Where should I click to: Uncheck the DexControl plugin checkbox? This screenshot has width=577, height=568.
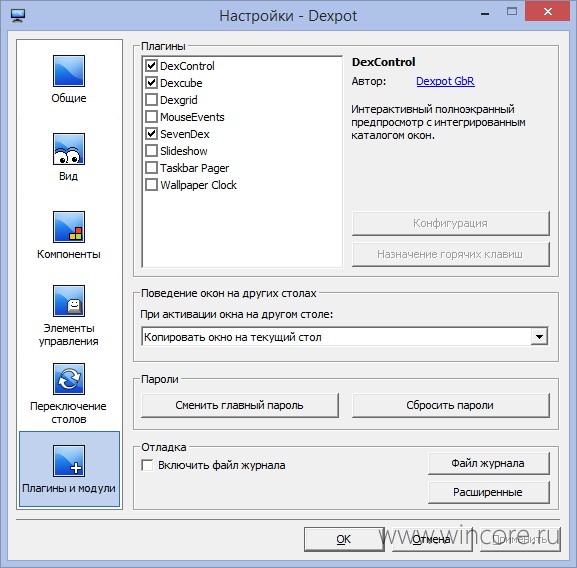152,65
